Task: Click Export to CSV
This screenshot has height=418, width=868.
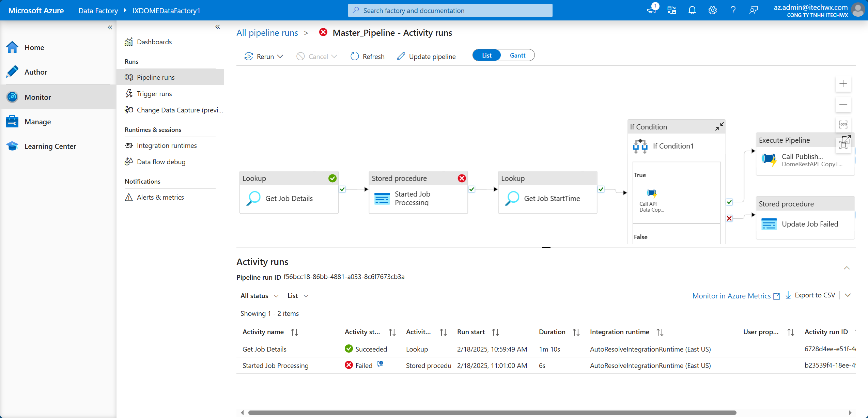Action: click(810, 295)
